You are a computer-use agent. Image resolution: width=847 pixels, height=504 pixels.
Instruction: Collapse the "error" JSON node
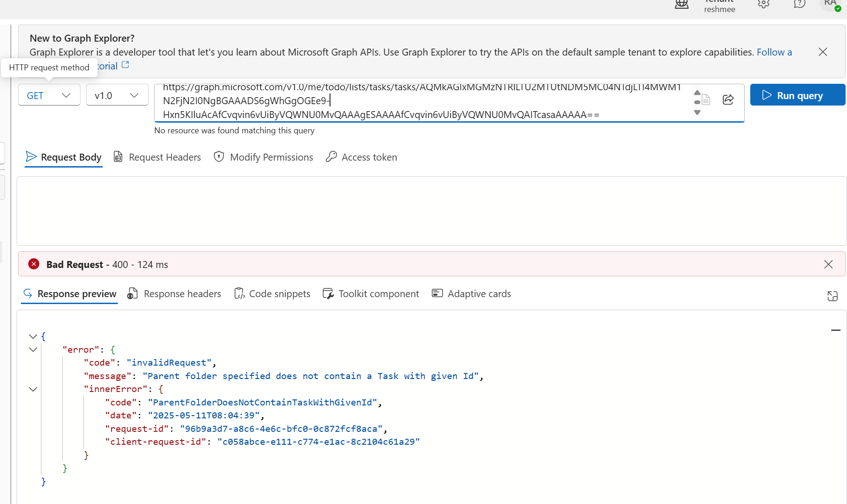pos(33,349)
